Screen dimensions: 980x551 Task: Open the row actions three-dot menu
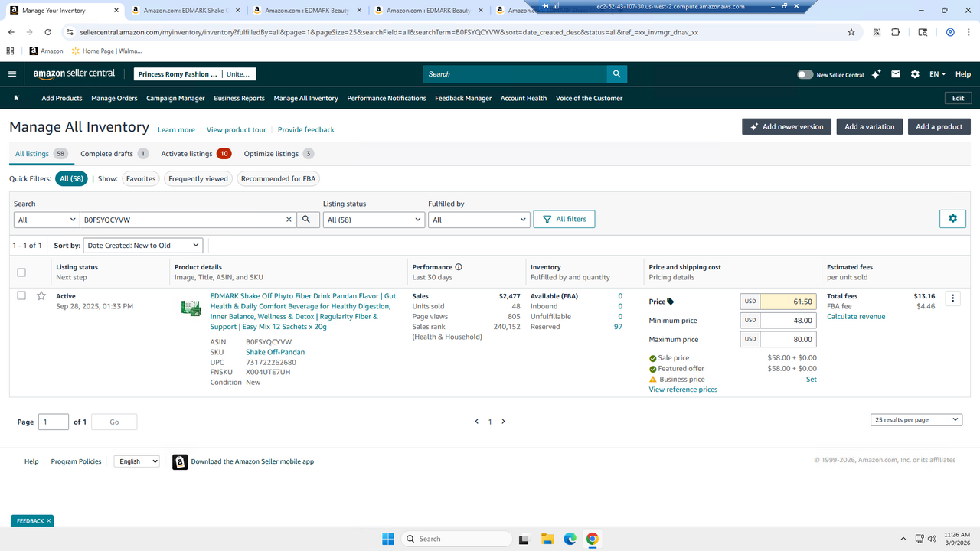point(952,298)
